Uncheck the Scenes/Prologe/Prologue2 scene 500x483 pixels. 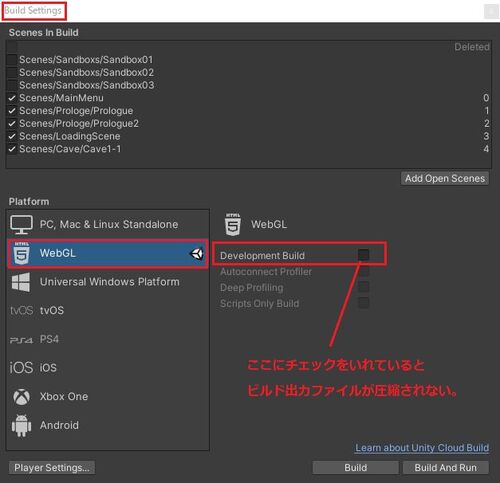12,123
